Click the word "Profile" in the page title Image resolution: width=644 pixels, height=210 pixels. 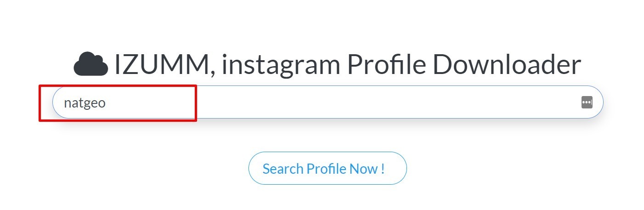(386, 65)
